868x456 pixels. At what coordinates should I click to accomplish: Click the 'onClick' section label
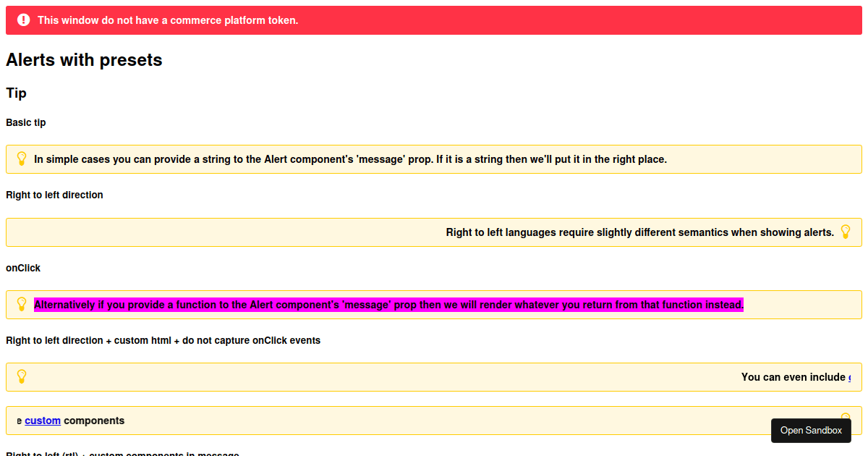[23, 268]
